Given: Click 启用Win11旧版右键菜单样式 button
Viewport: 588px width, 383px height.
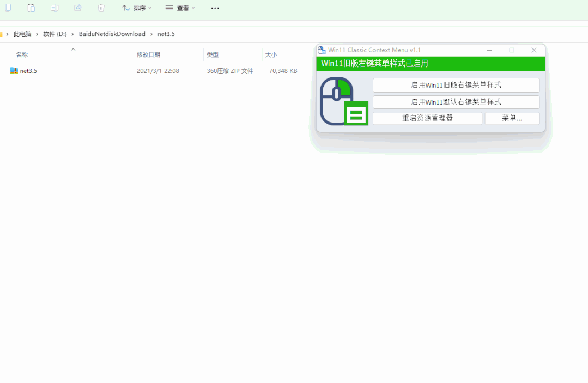Looking at the screenshot, I should (x=456, y=85).
